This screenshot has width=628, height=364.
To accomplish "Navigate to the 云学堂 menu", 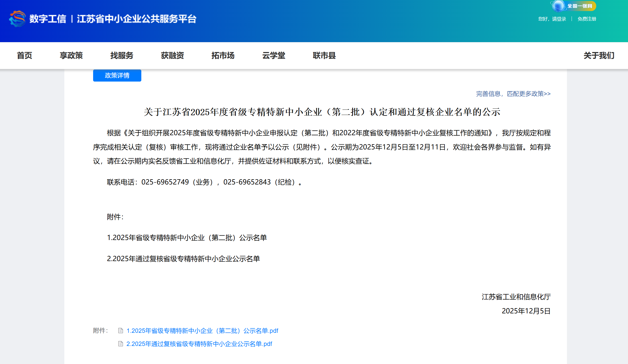I will pyautogui.click(x=274, y=56).
